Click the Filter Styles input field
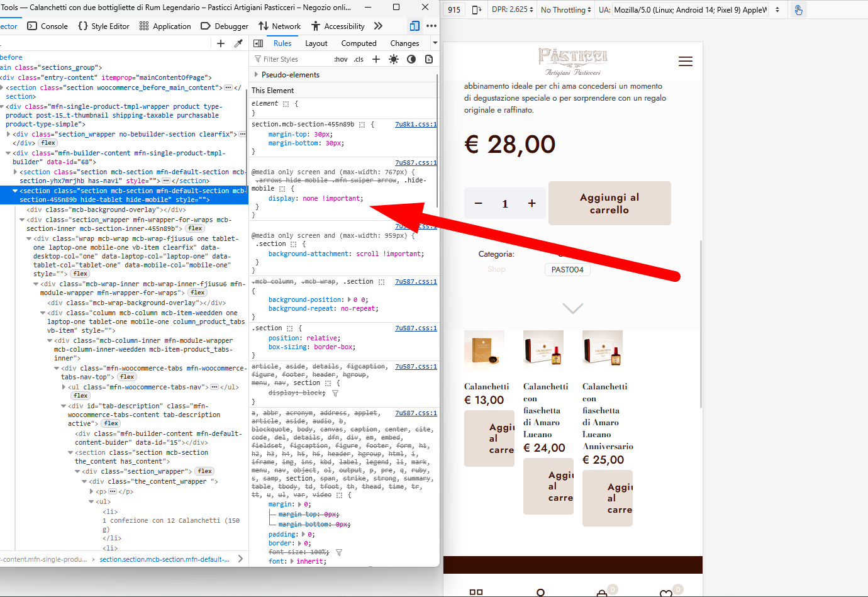 coord(292,59)
